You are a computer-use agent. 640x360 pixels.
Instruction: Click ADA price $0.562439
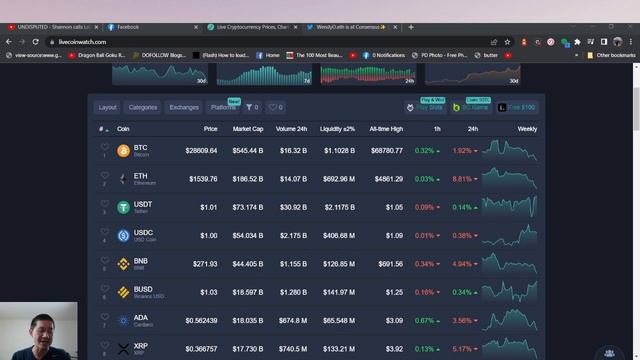tap(201, 320)
